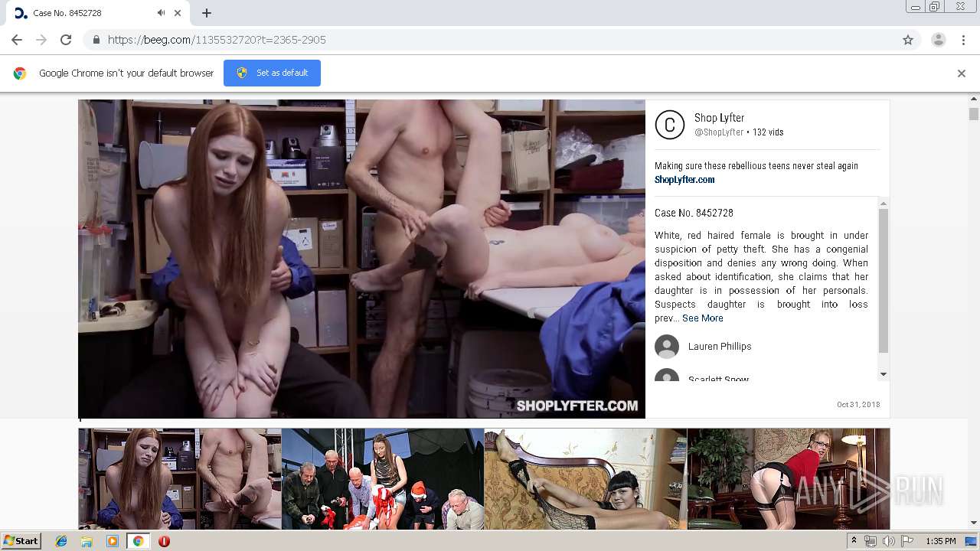
Task: Open the network tray icon
Action: [x=871, y=541]
